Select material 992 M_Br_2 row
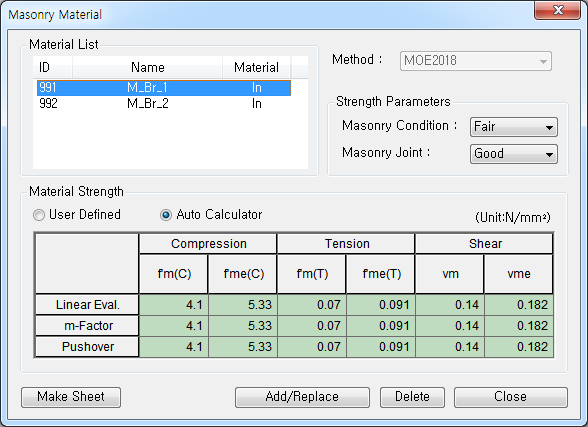The height and width of the screenshot is (427, 588). point(164,103)
